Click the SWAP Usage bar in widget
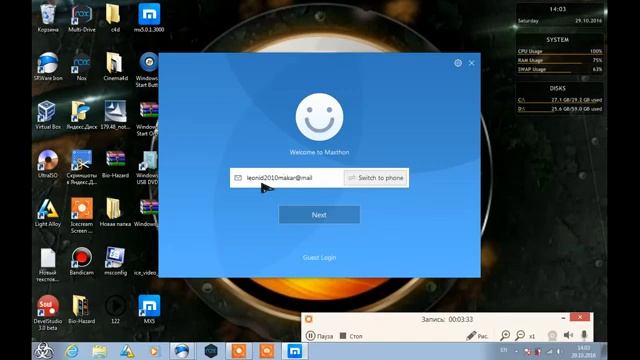 (560, 70)
